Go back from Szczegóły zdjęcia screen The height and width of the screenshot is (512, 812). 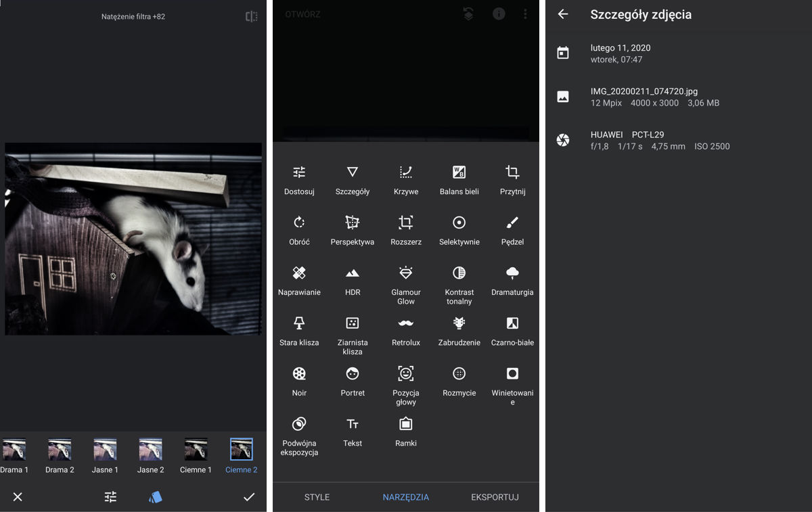pyautogui.click(x=563, y=14)
